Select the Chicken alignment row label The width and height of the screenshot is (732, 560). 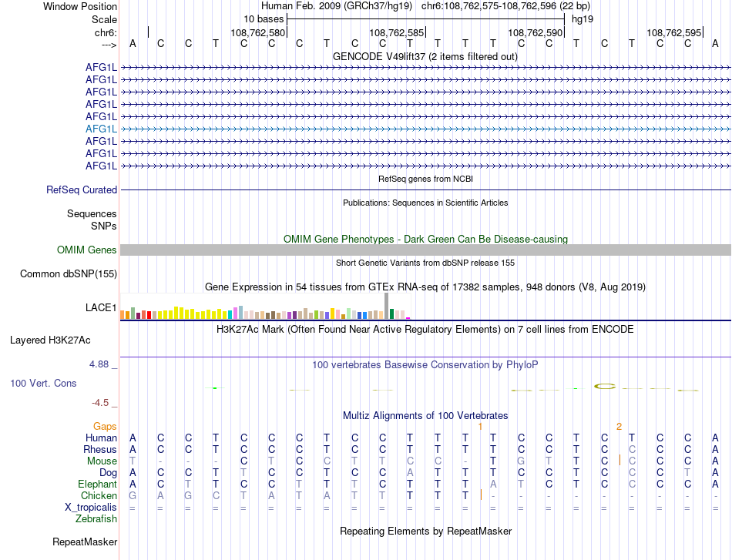(x=99, y=495)
